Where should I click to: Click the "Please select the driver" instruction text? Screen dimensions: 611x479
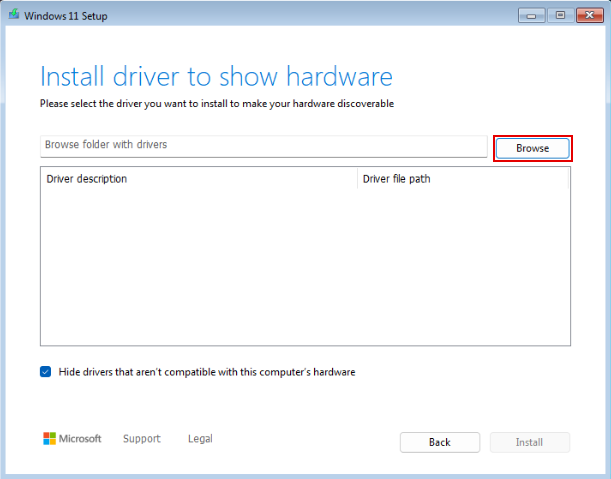click(217, 103)
